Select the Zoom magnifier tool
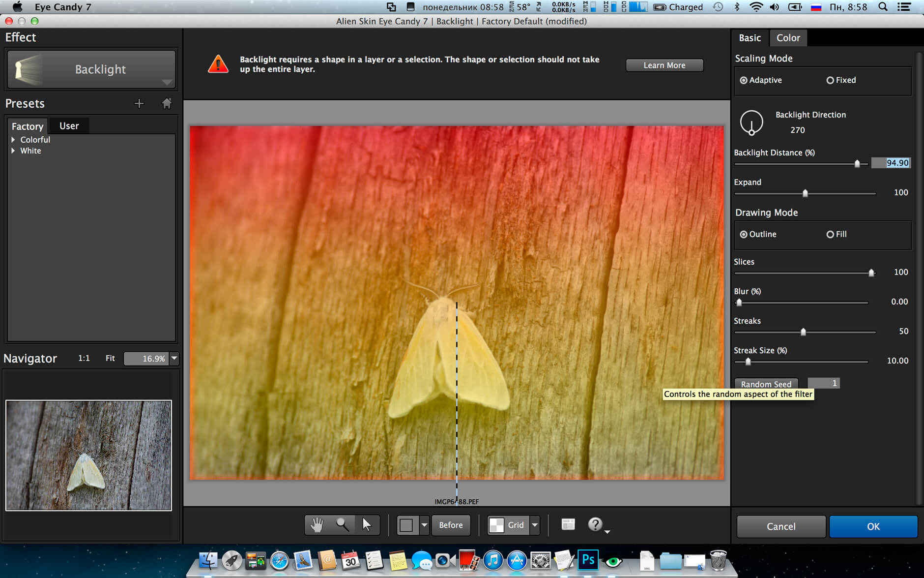This screenshot has width=924, height=578. (342, 525)
